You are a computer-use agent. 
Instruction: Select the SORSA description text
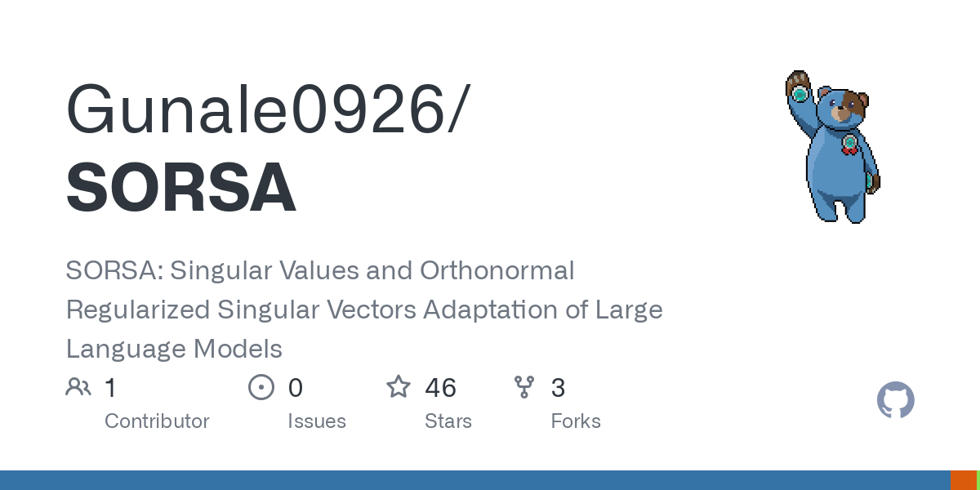point(364,310)
